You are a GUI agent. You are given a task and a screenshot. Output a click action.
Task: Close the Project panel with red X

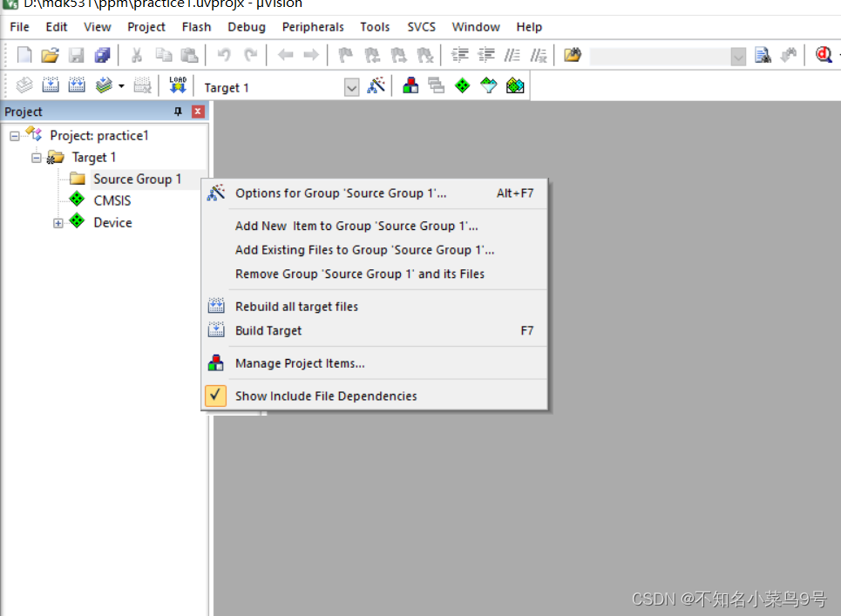(x=198, y=112)
